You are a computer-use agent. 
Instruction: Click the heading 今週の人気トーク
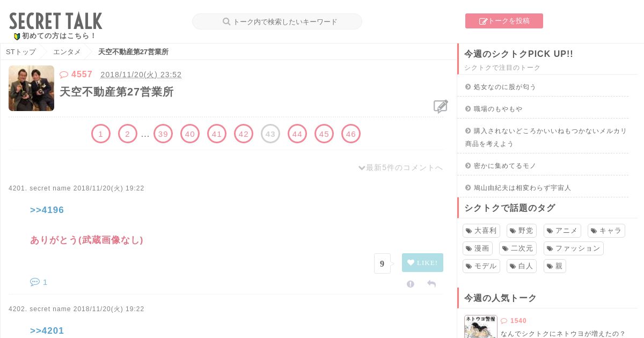pyautogui.click(x=500, y=298)
